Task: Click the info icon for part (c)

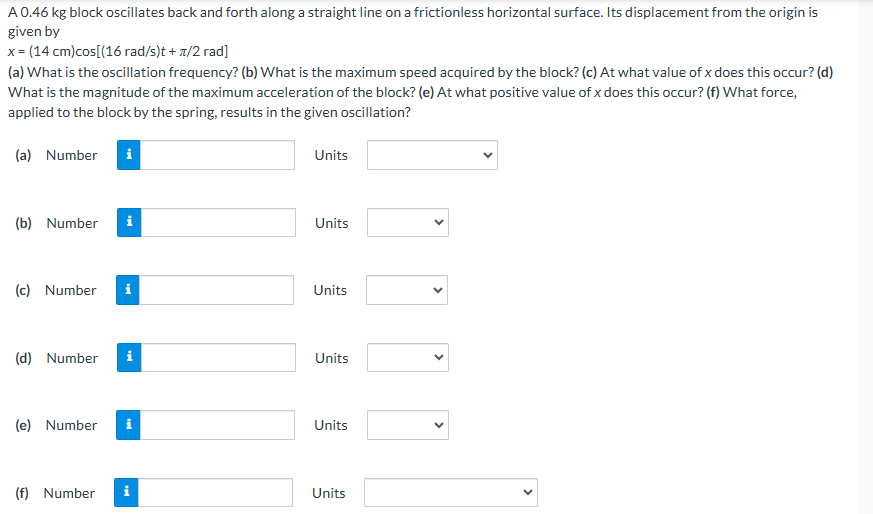Action: [x=127, y=290]
